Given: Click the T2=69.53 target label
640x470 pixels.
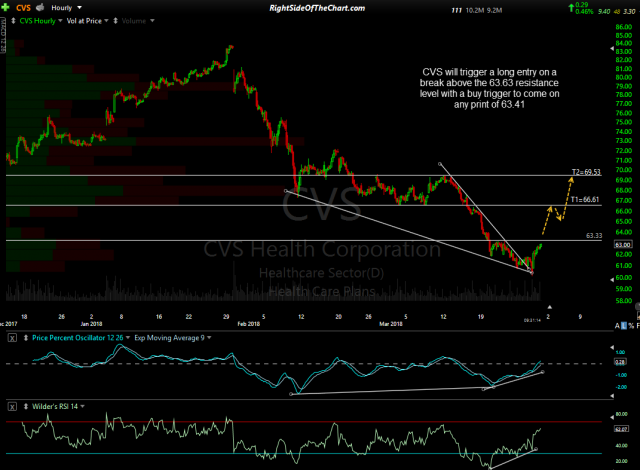Looking at the screenshot, I should [585, 172].
